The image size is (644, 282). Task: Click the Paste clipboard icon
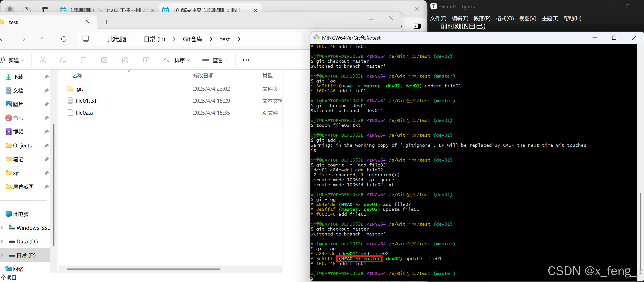(84, 60)
